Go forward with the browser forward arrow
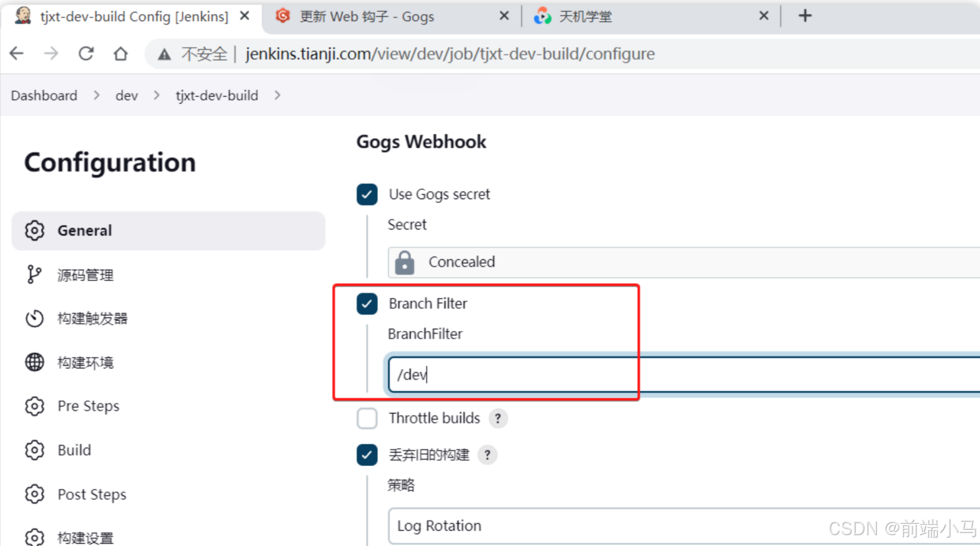 tap(51, 54)
